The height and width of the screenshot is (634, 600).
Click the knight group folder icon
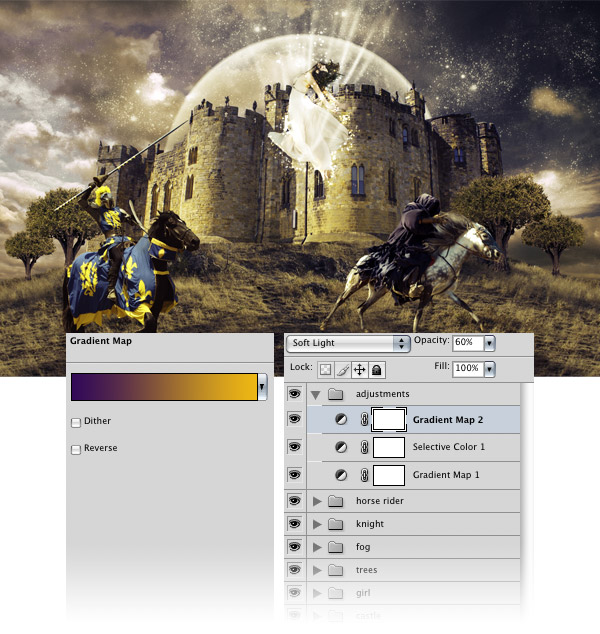336,524
